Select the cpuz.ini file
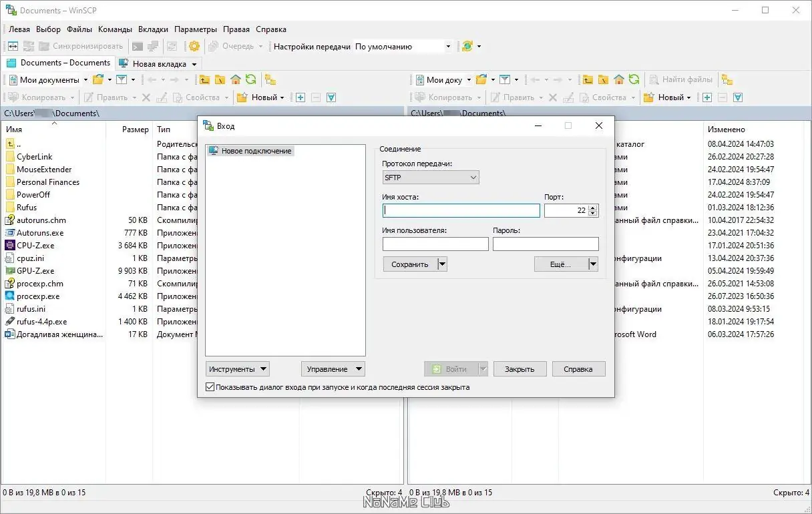The width and height of the screenshot is (812, 514). tap(31, 258)
